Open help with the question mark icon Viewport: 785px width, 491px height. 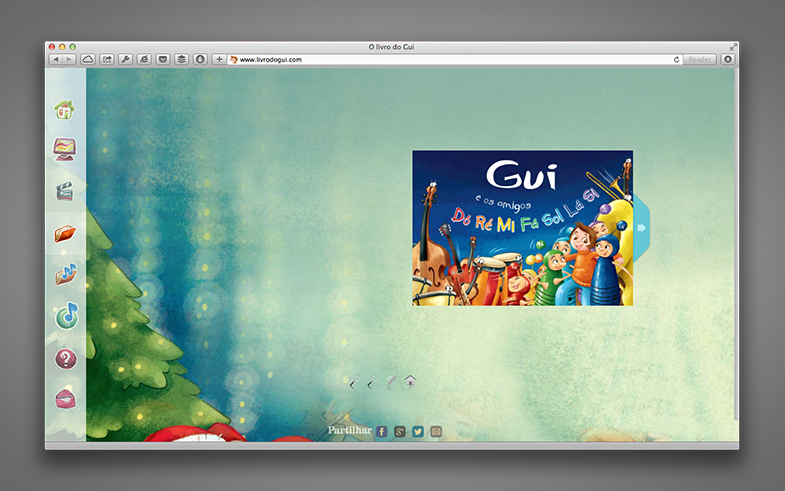tap(66, 359)
